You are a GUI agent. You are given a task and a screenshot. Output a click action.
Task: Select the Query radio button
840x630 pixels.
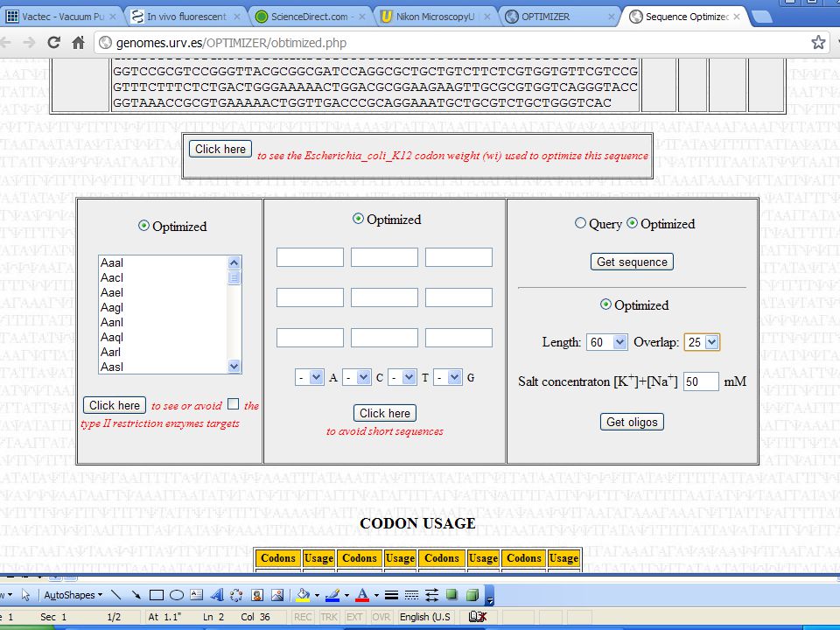pos(580,223)
